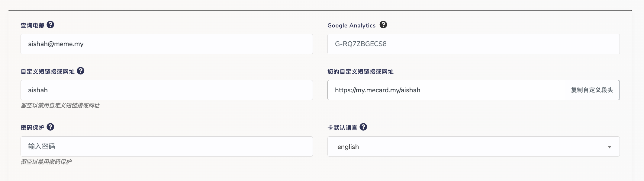The width and height of the screenshot is (644, 181).
Task: Open the help icon beside 查询电邮
Action: pos(50,25)
